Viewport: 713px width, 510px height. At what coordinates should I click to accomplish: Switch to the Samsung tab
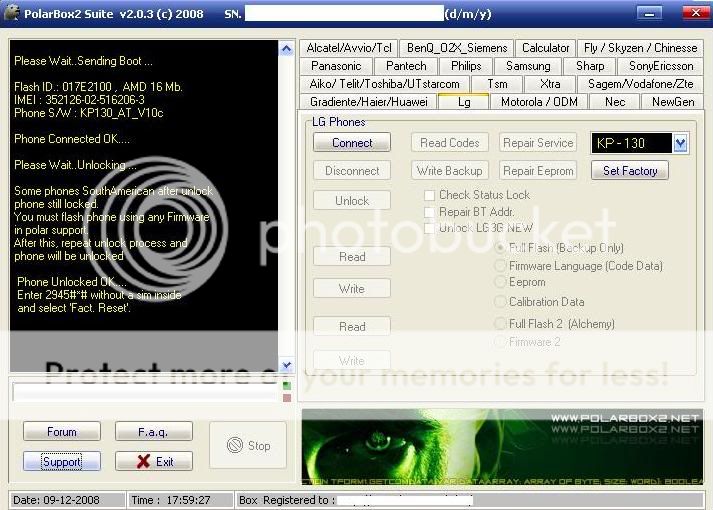(528, 66)
